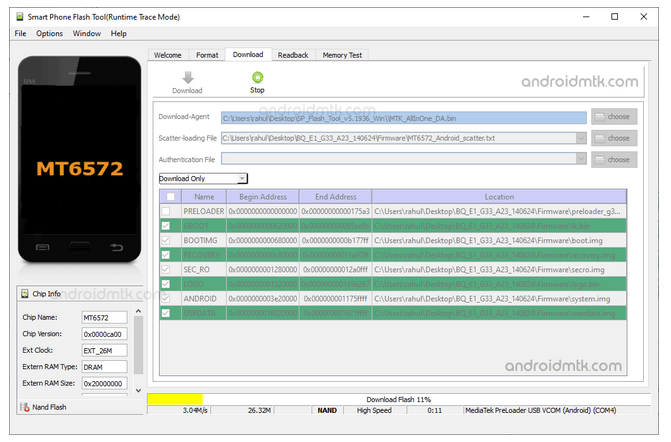Uncheck the LOGO row checkbox
Viewport: 671px width, 442px height.
tap(166, 284)
